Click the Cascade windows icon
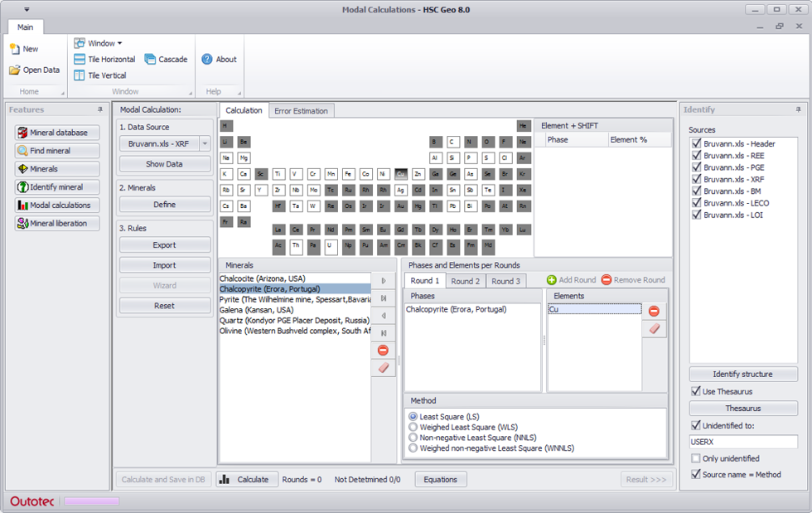 tap(150, 59)
